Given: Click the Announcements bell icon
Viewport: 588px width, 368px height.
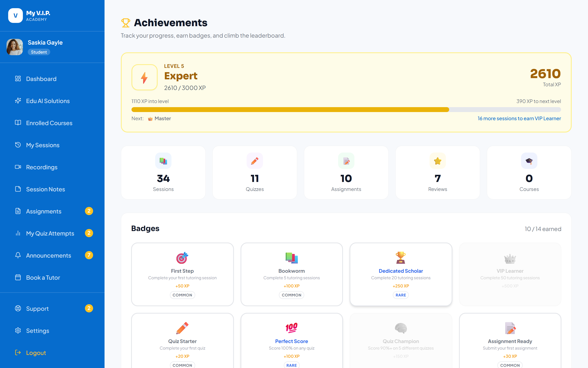Looking at the screenshot, I should click(x=18, y=255).
